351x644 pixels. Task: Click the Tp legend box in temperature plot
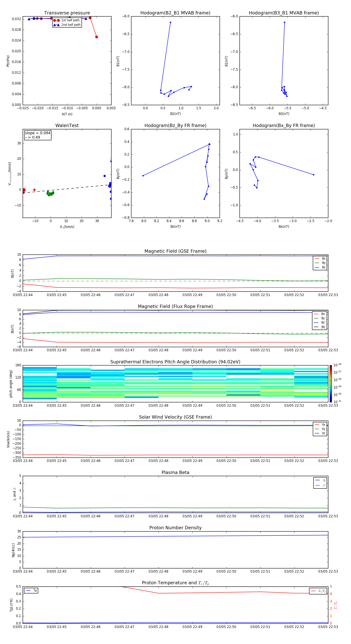tap(31, 591)
